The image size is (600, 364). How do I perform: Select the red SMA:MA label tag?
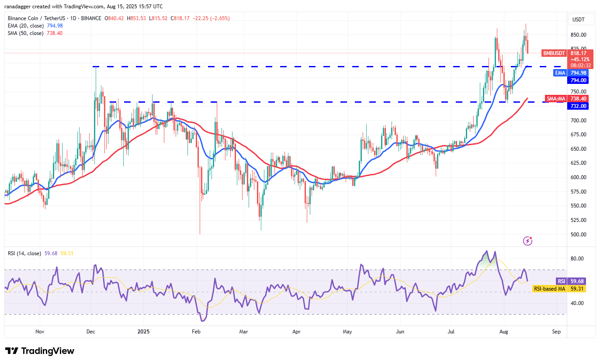[556, 99]
